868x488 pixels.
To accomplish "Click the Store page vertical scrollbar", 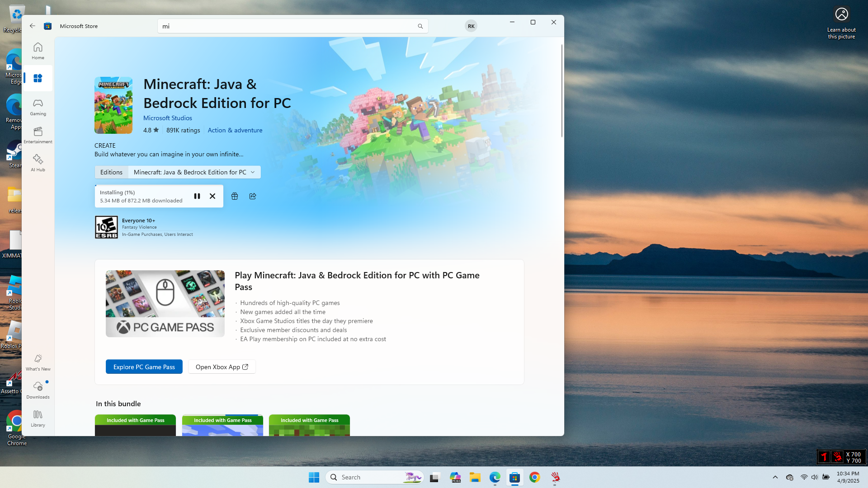I will coord(562,90).
